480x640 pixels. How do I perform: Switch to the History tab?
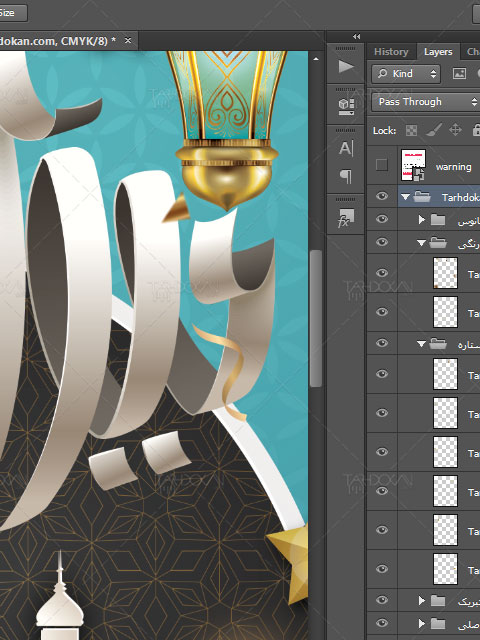coord(391,52)
